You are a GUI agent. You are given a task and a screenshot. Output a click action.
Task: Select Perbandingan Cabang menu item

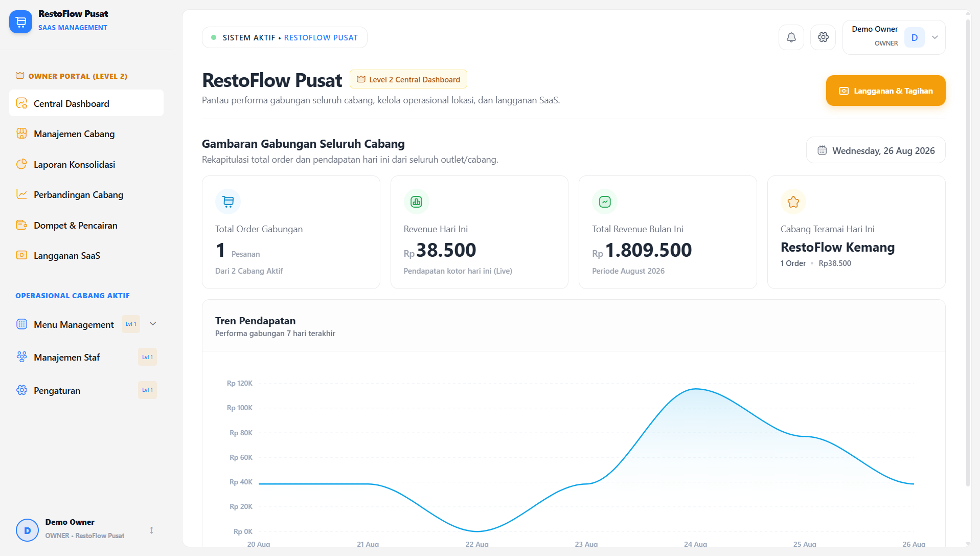(x=86, y=194)
